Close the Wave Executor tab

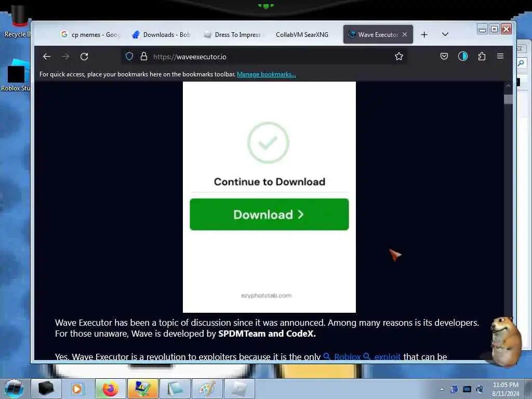tap(405, 34)
